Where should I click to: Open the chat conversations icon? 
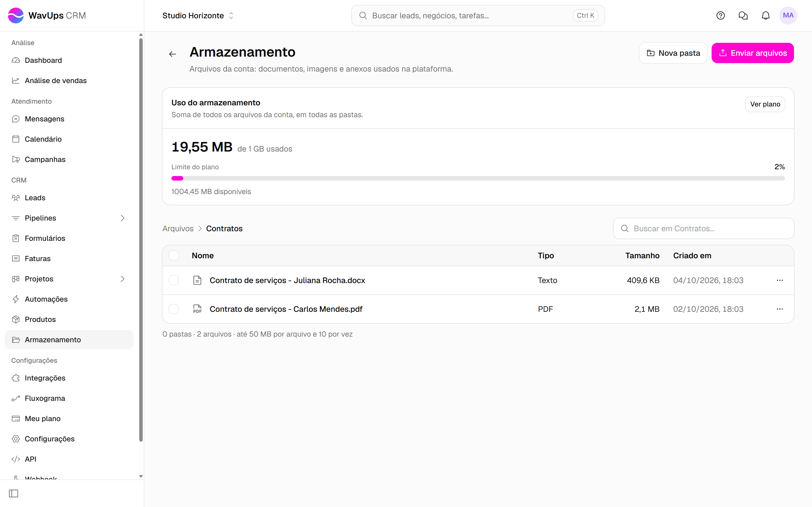743,15
